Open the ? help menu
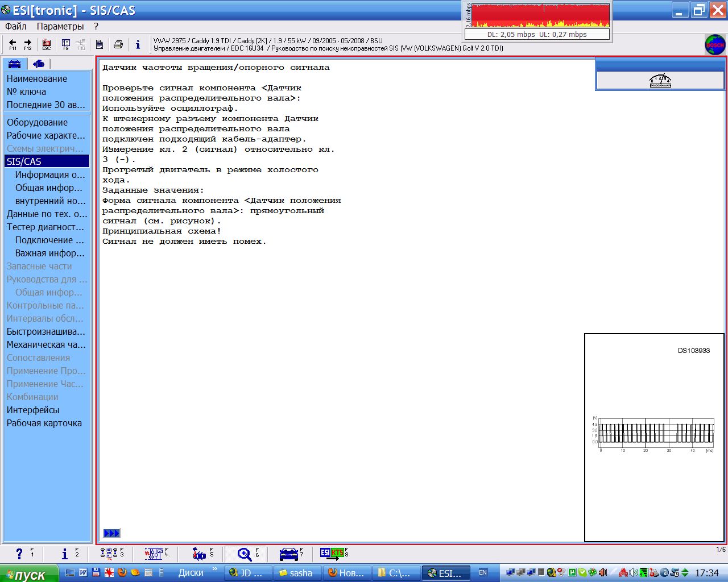728x582 pixels. (x=96, y=26)
